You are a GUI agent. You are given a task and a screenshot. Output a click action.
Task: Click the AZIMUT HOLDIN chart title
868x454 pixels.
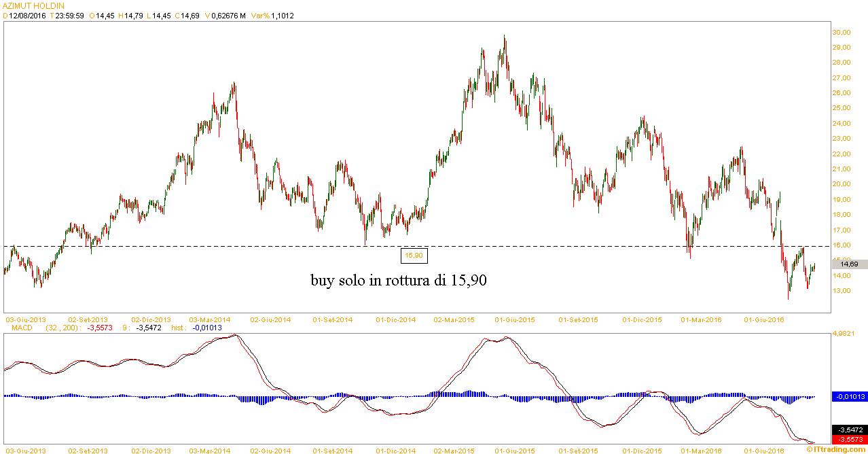coord(34,5)
